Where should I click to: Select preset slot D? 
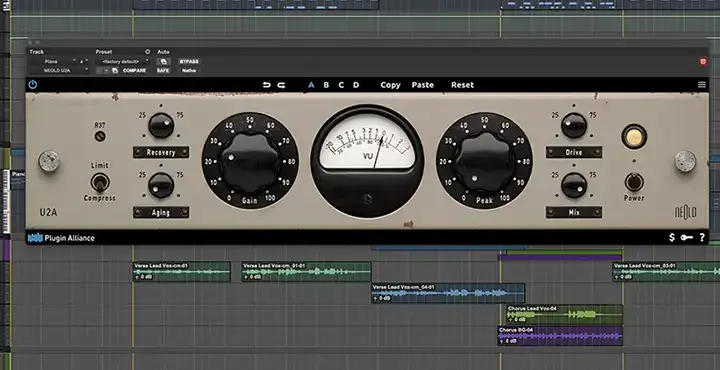(356, 85)
